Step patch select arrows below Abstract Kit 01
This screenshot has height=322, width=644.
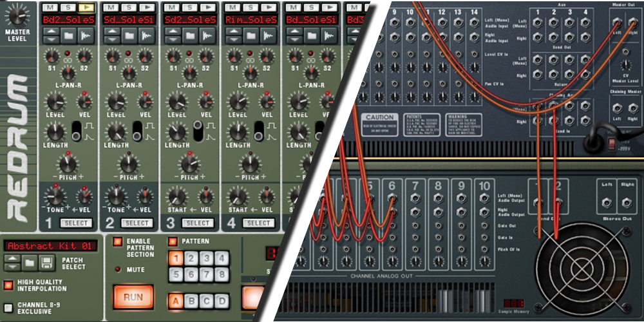(x=12, y=263)
